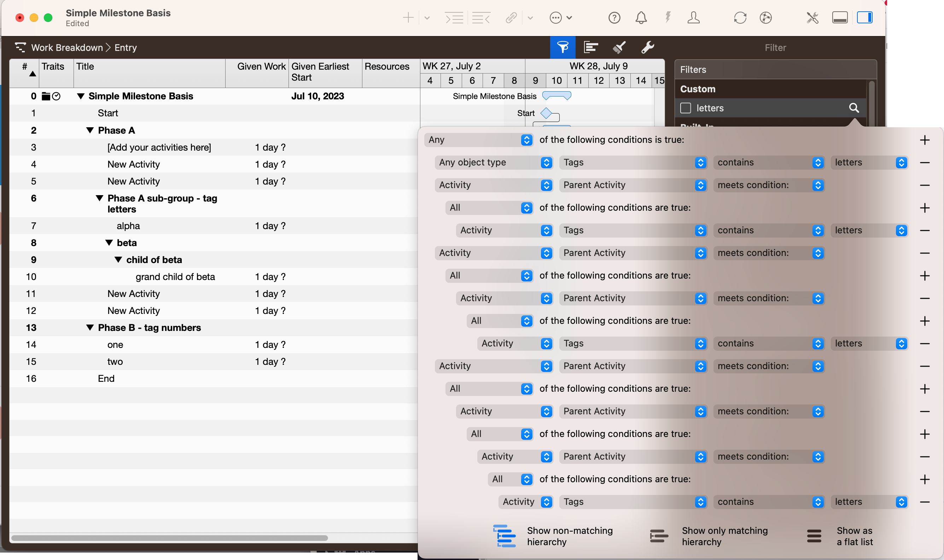Click the Link activities chain icon
Viewport: 944px width, 560px height.
pos(511,18)
